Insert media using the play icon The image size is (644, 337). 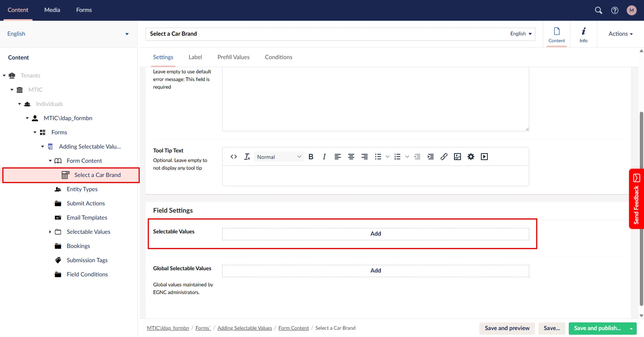click(484, 157)
